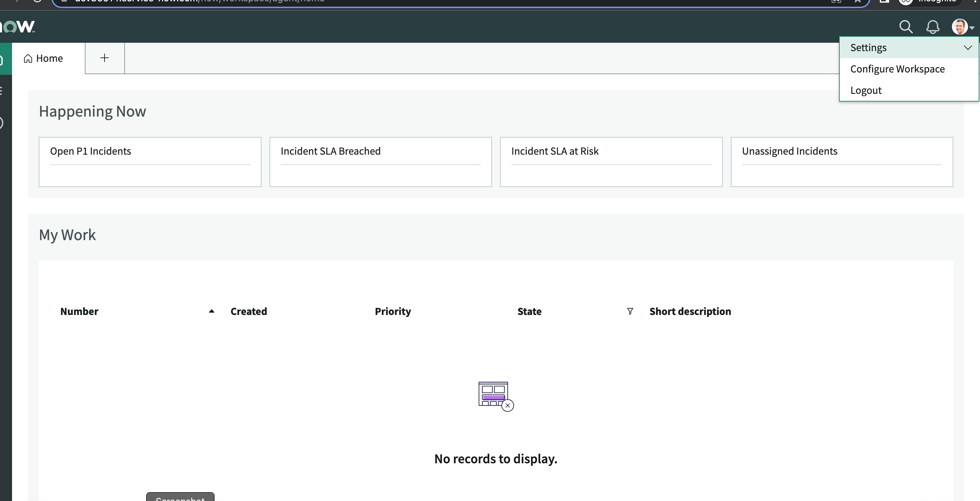980x501 pixels.
Task: Click the user avatar picture
Action: pyautogui.click(x=959, y=27)
